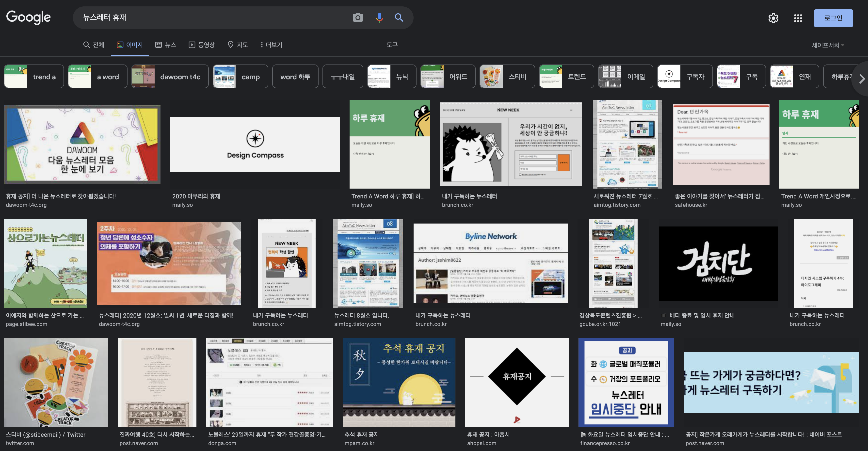Open the Design Compass image thumbnail
Viewport: 868px width, 451px height.
pos(255,144)
